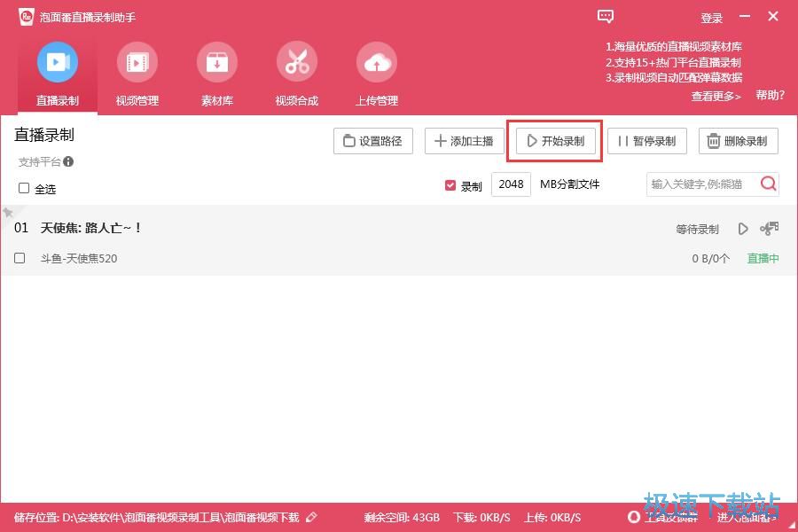
Task: Click the 泡面番 app logo icon
Action: tap(26, 17)
